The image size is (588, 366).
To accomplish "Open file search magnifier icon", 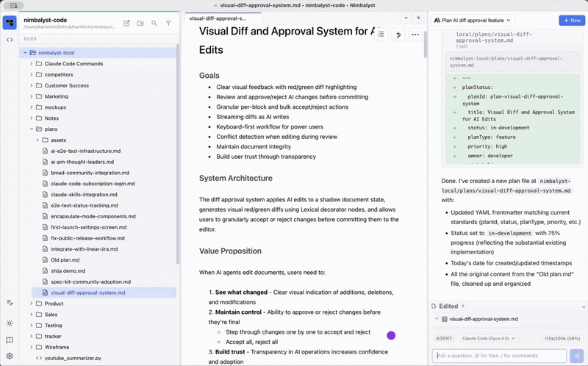I will tap(154, 24).
